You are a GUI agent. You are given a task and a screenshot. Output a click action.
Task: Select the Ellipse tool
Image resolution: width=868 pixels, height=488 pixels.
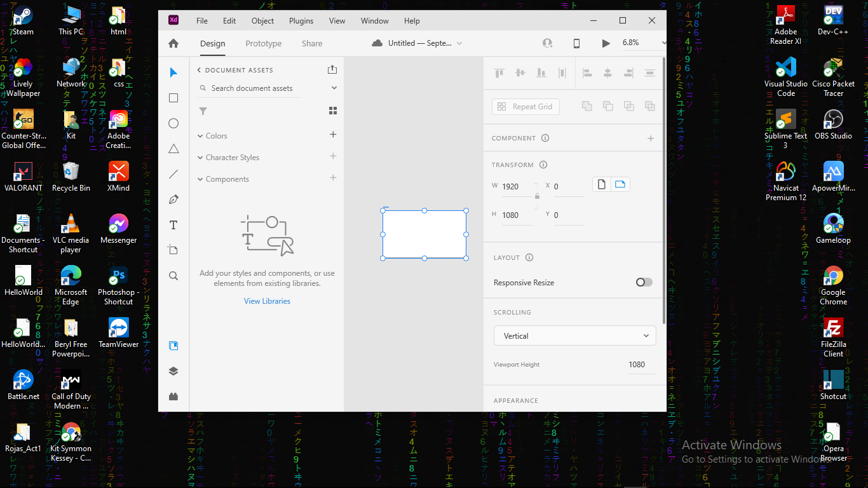click(173, 123)
